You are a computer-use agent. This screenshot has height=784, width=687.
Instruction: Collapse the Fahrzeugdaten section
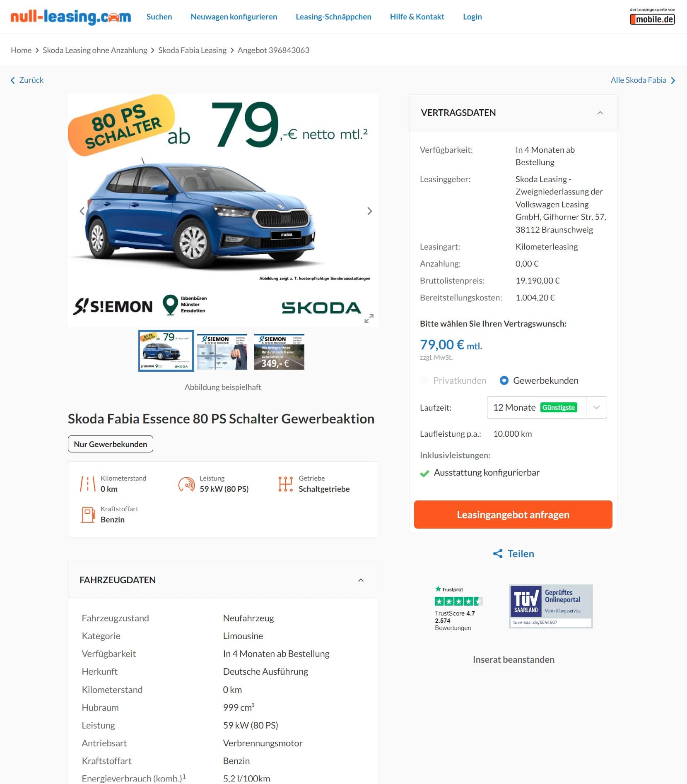[x=361, y=580]
